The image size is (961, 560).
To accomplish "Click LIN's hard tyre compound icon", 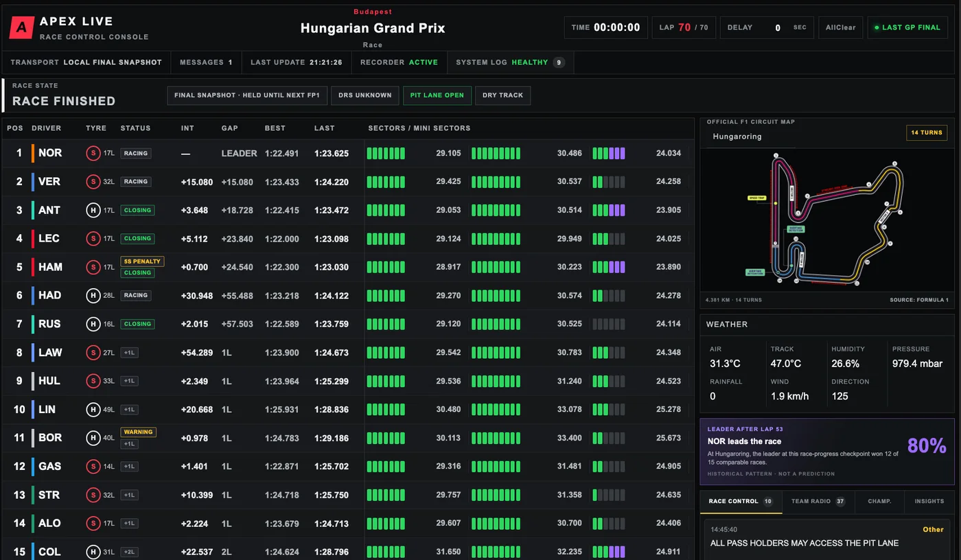I will tap(93, 410).
